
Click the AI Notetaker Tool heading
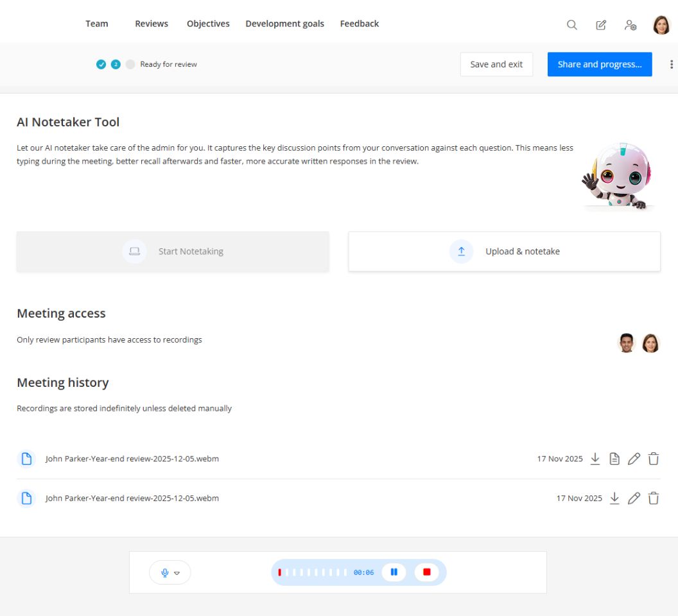pos(68,122)
